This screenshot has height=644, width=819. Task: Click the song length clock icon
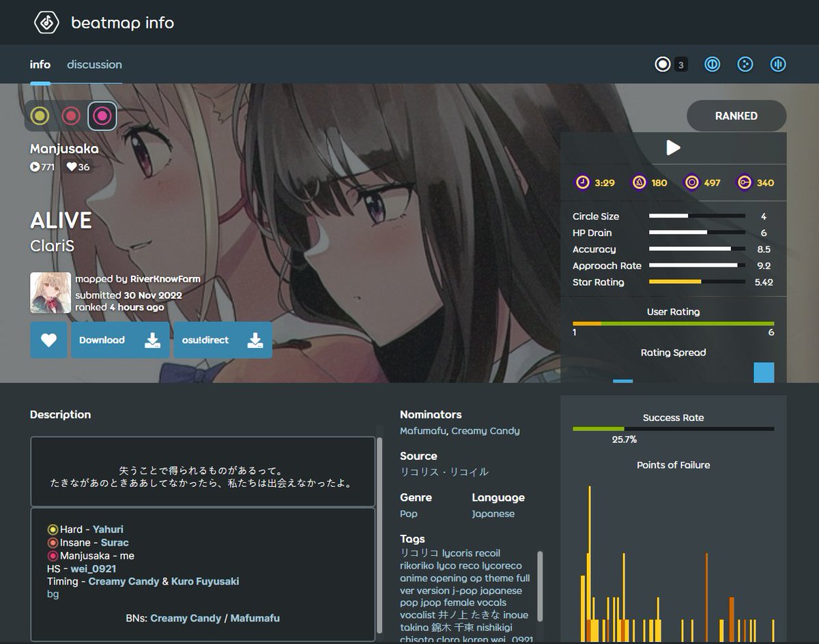point(583,182)
